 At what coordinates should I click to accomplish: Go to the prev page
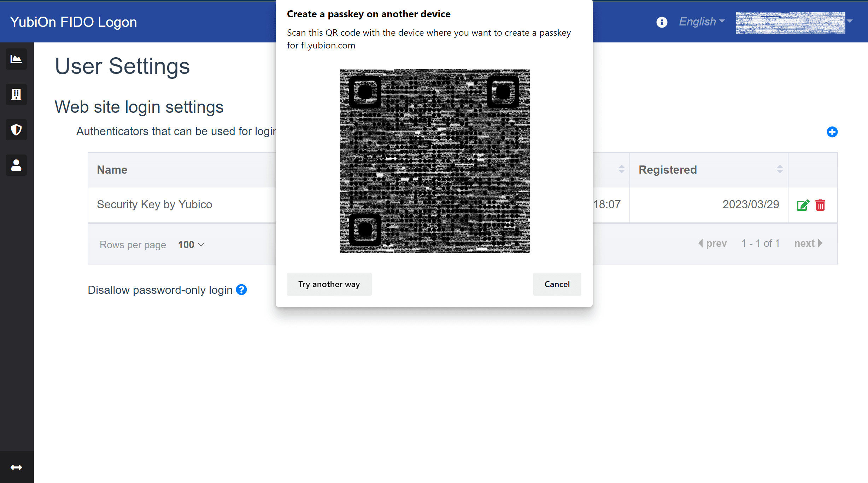tap(712, 243)
